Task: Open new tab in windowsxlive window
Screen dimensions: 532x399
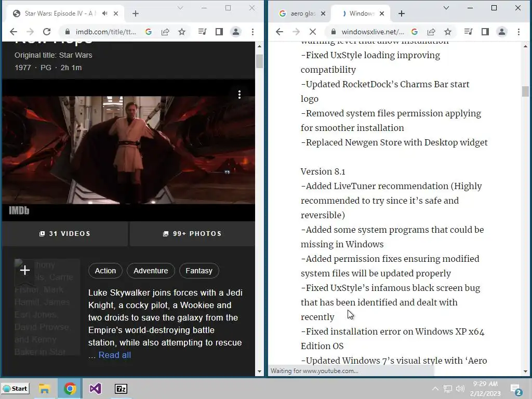Action: (402, 14)
